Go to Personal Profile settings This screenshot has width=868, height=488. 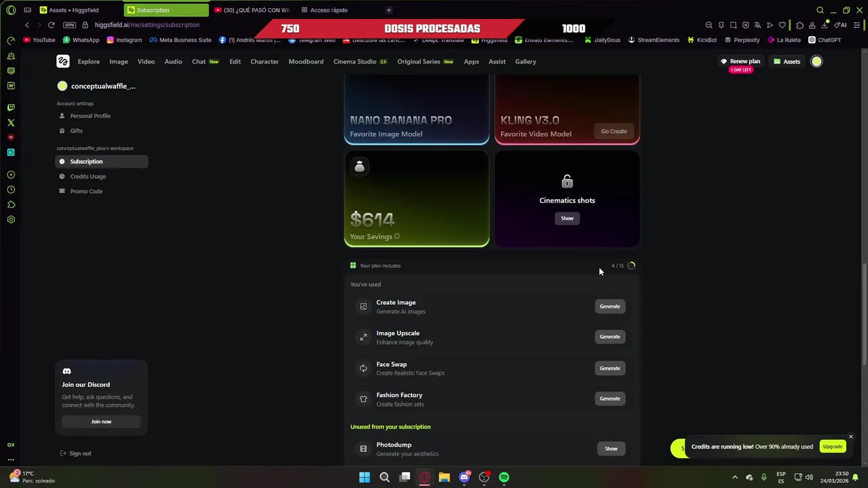[x=102, y=116]
